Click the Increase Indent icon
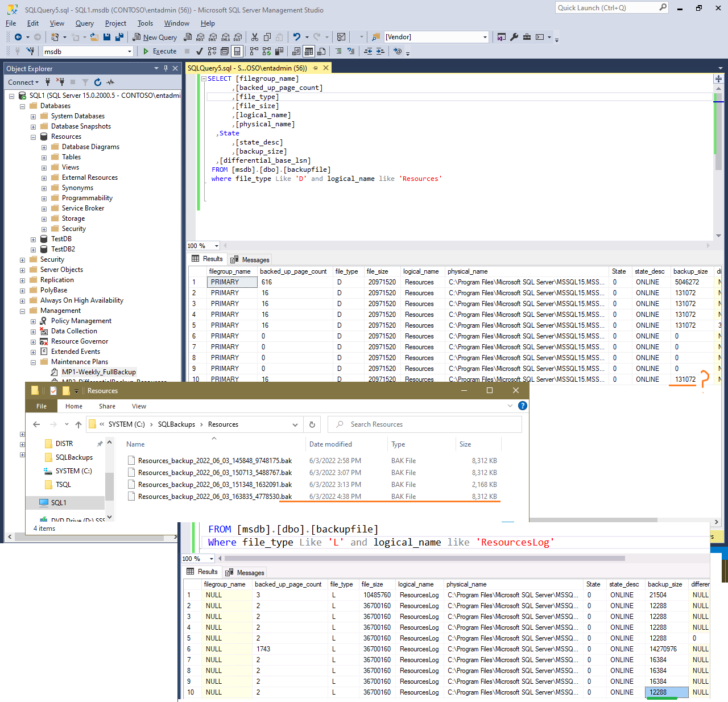 tap(380, 51)
